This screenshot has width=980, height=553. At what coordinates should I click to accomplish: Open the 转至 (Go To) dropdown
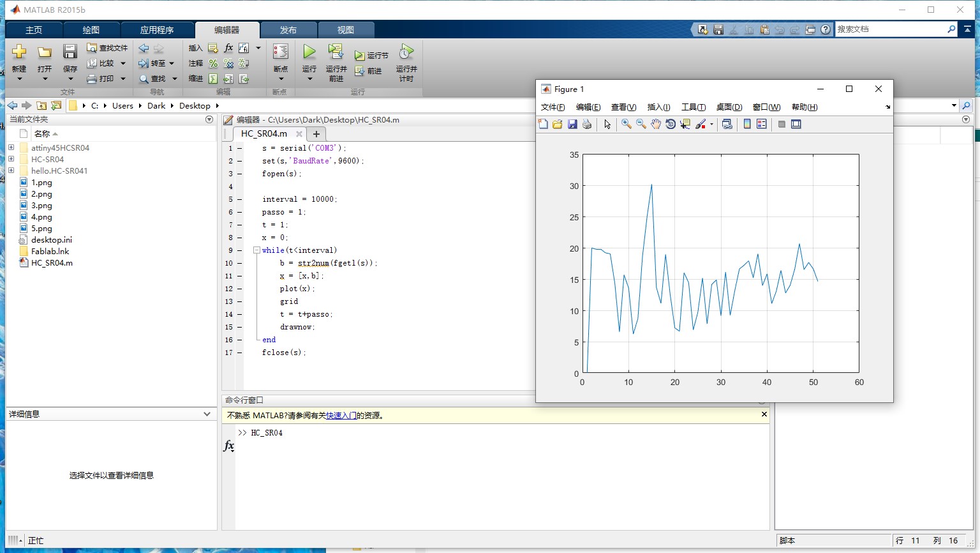(156, 63)
